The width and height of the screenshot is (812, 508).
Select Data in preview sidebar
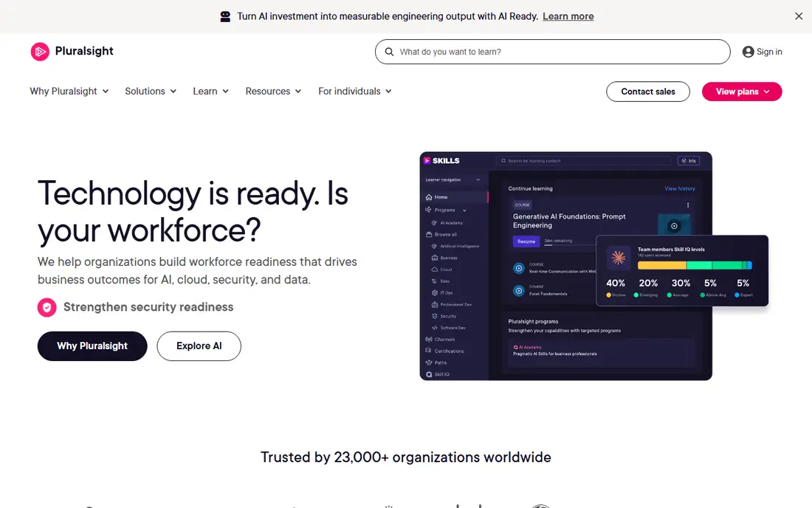click(441, 281)
